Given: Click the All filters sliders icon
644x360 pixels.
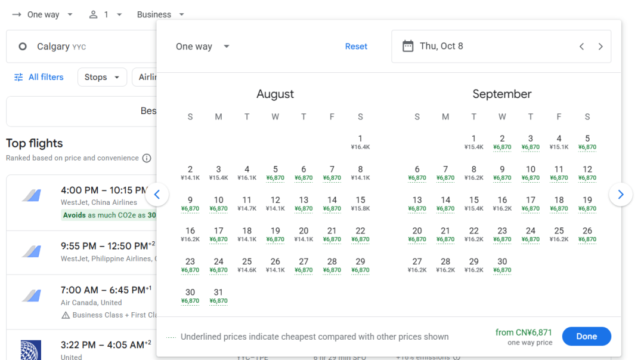Looking at the screenshot, I should (x=18, y=78).
